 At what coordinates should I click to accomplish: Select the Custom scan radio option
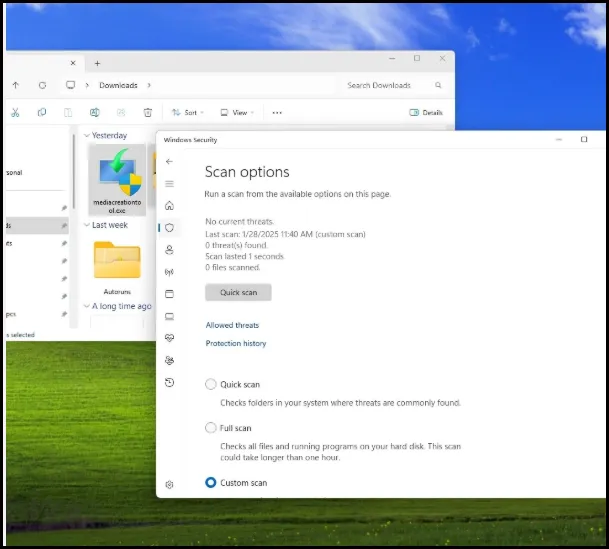[211, 483]
